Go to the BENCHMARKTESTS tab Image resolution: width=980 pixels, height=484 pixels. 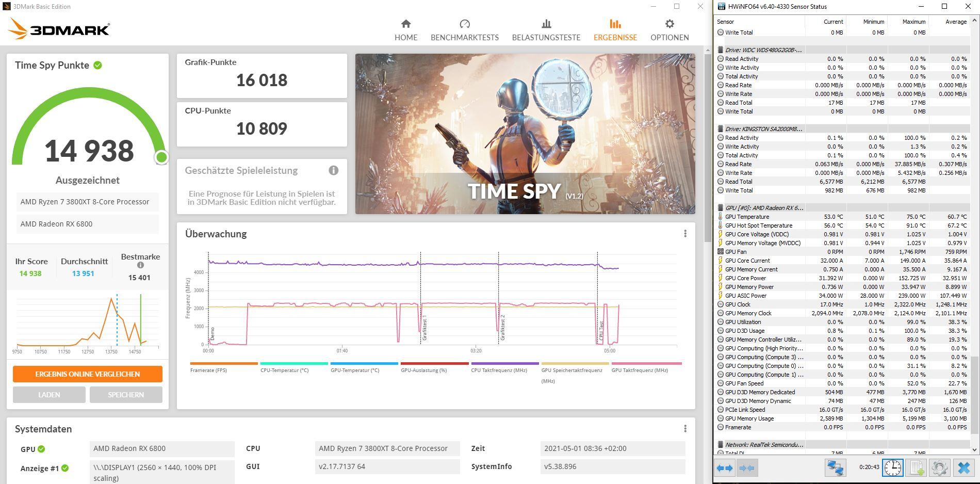[465, 30]
